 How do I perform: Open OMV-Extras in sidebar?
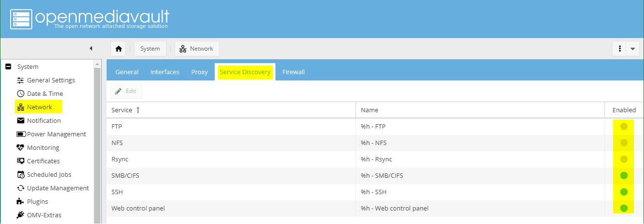pos(44,215)
